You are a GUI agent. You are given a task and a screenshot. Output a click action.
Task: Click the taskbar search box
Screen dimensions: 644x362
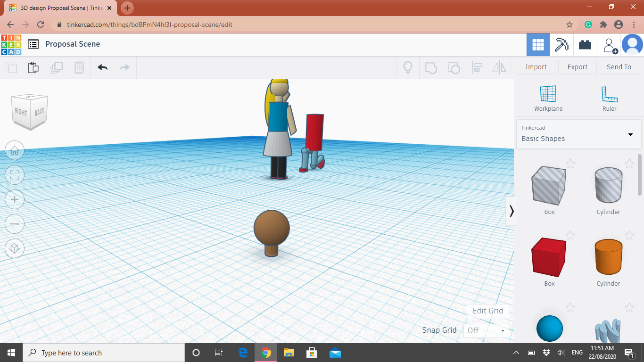pyautogui.click(x=104, y=353)
